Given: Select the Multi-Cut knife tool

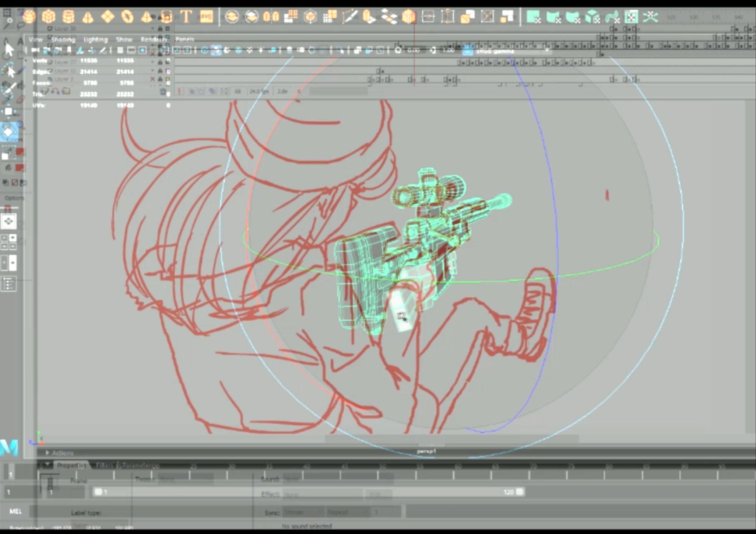Looking at the screenshot, I should click(x=349, y=17).
